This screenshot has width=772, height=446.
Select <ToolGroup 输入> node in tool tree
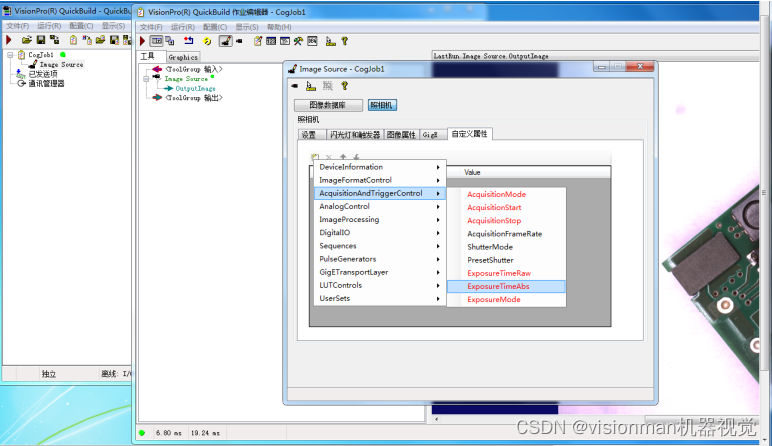(x=194, y=69)
